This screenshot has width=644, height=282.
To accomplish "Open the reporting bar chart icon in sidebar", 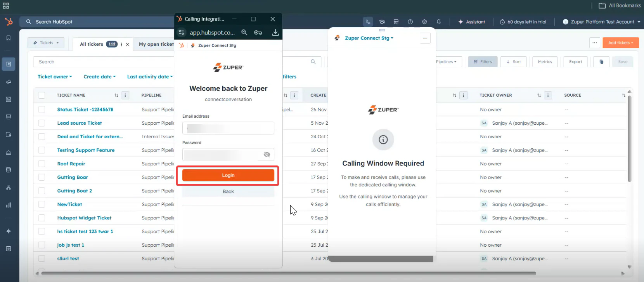I will tap(9, 205).
